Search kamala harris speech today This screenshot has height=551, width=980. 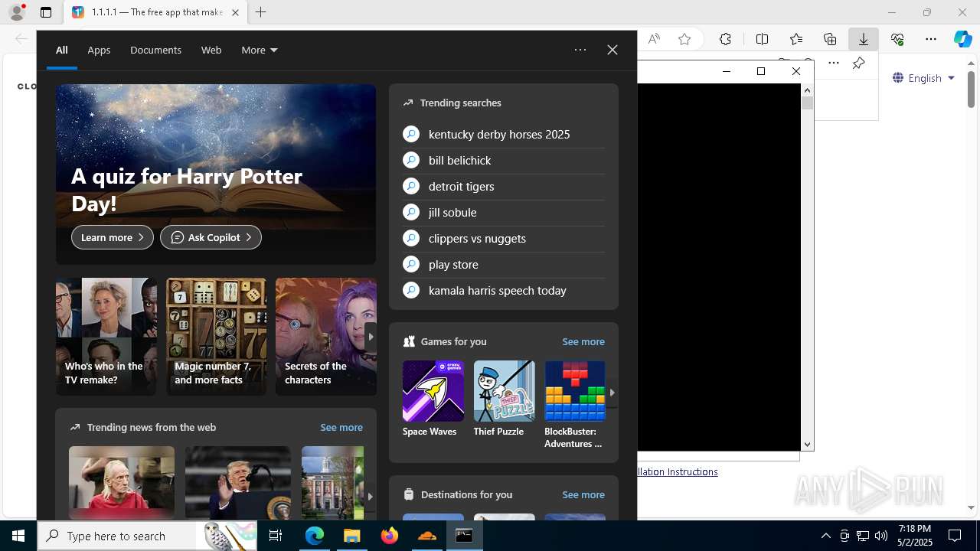(x=504, y=290)
